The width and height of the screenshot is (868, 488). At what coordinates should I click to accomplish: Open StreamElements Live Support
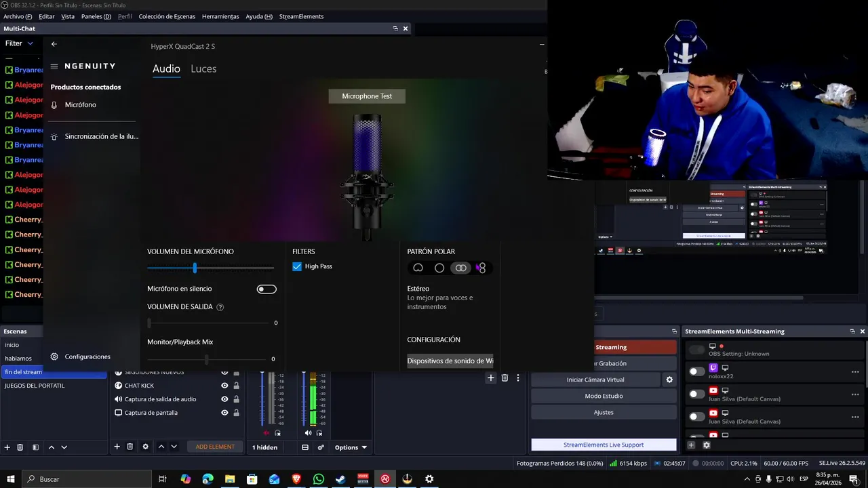604,445
